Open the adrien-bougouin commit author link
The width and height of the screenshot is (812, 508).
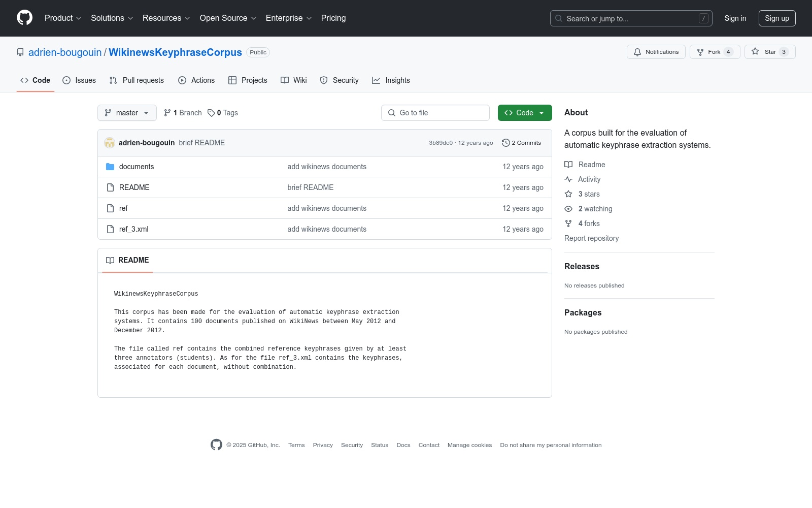[147, 143]
